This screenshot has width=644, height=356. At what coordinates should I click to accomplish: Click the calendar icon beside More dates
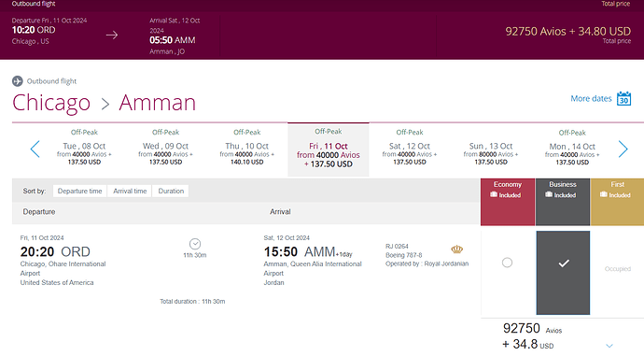[x=623, y=99]
